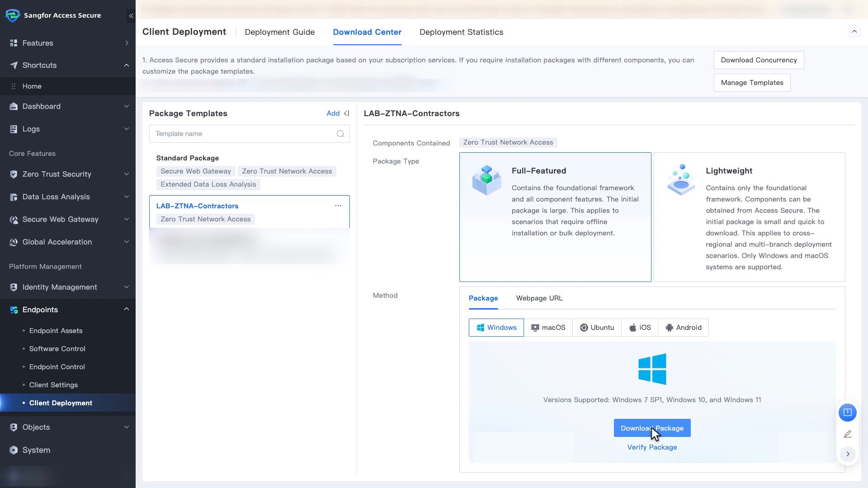
Task: Click the System hexagon icon
Action: pyautogui.click(x=14, y=450)
